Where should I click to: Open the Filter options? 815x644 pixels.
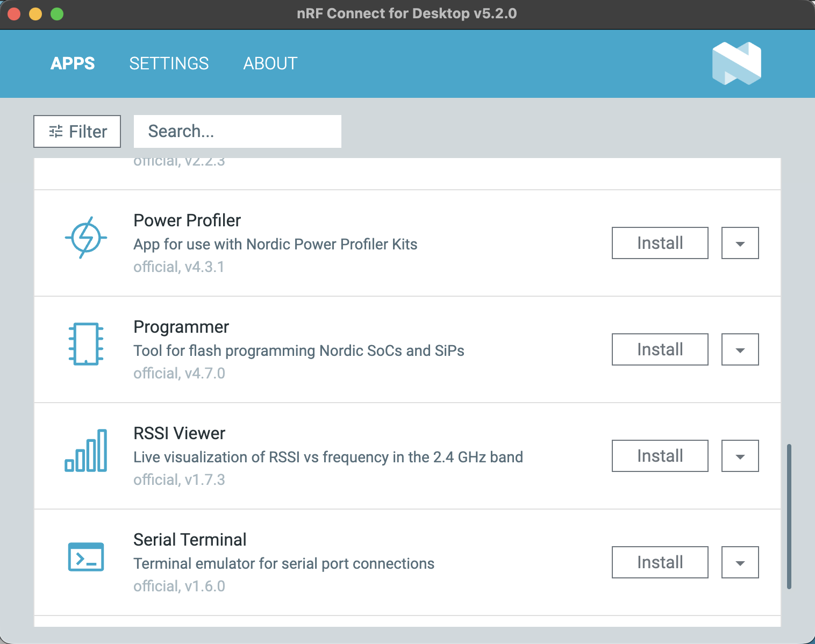point(77,131)
